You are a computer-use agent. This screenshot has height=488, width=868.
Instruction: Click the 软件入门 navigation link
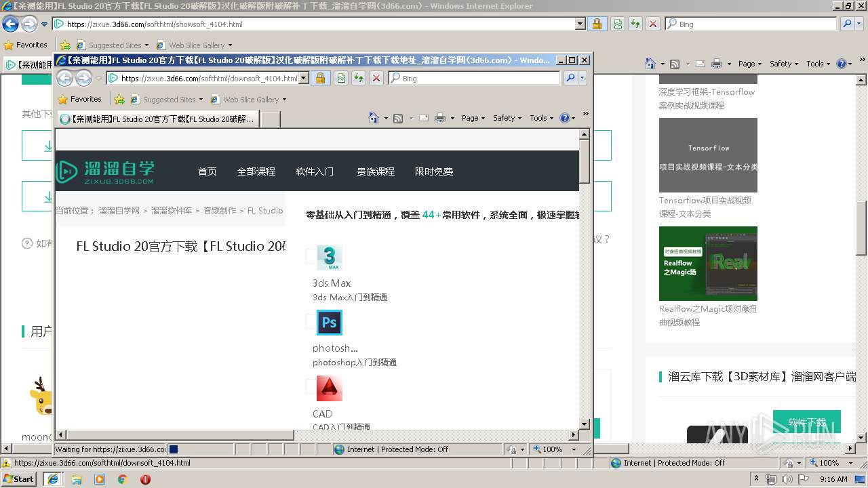(315, 171)
